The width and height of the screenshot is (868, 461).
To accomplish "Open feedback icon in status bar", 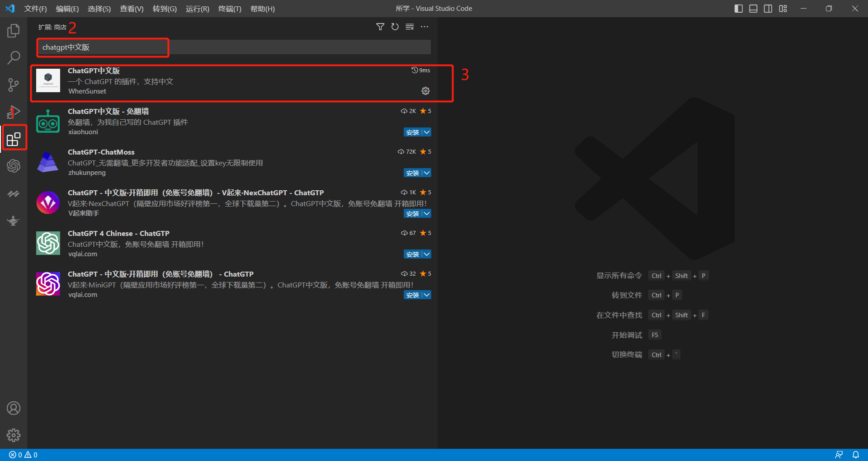I will [839, 455].
